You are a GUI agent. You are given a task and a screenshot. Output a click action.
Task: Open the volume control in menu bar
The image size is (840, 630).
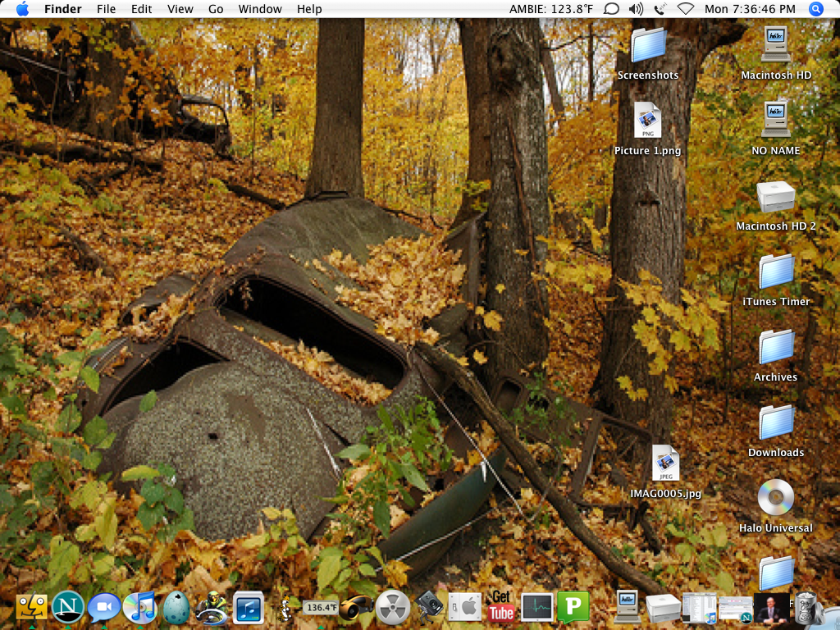(x=636, y=9)
